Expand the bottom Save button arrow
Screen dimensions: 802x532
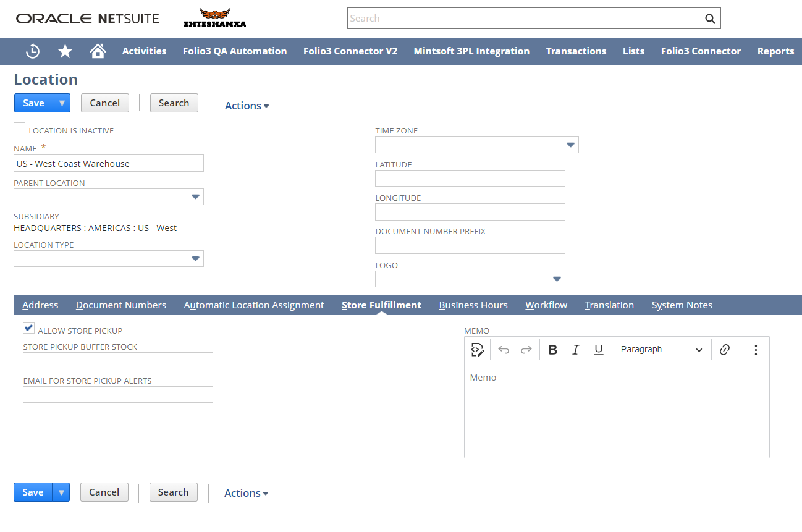[61, 492]
